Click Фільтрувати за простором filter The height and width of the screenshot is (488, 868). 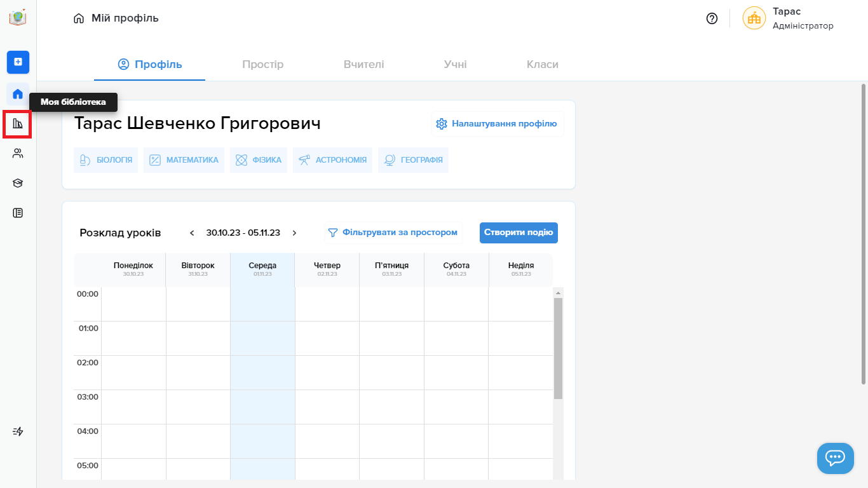pyautogui.click(x=393, y=233)
